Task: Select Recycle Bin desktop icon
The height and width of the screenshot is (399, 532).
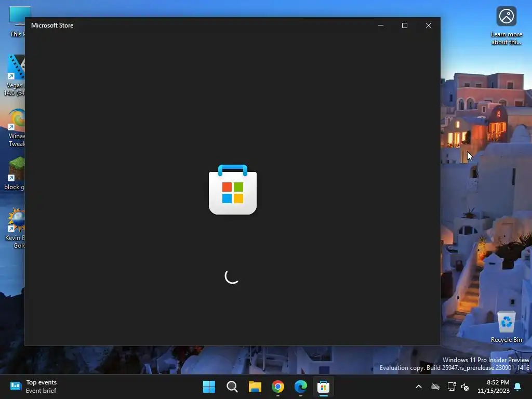Action: (x=506, y=327)
